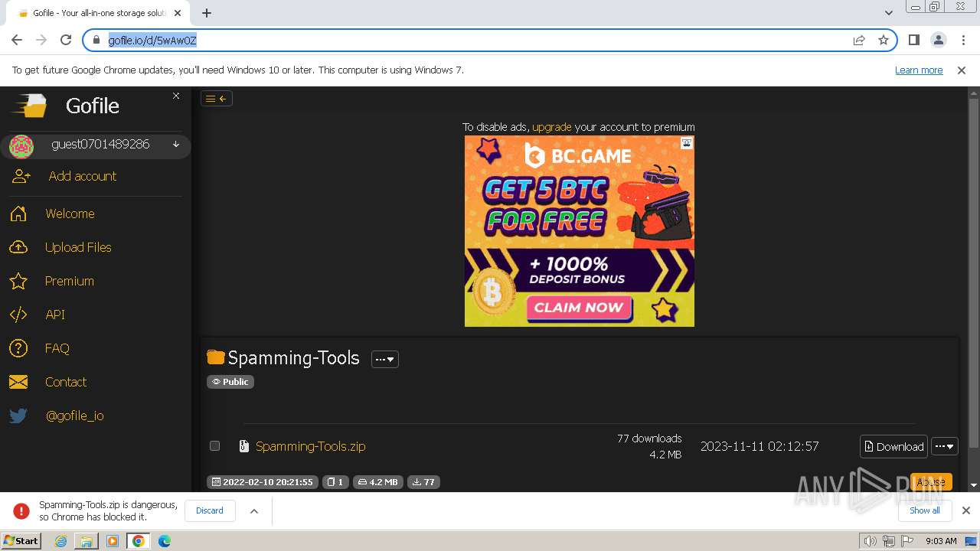Go back to previous page

pos(17,40)
